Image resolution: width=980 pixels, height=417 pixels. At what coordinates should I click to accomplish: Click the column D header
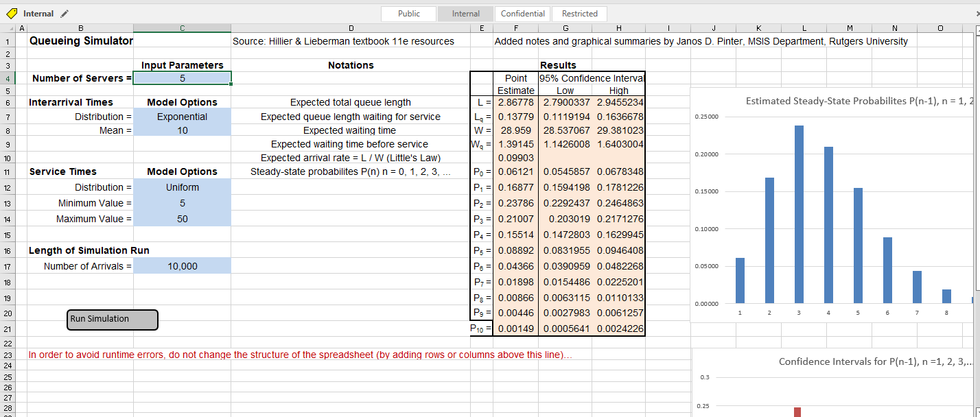(351, 27)
